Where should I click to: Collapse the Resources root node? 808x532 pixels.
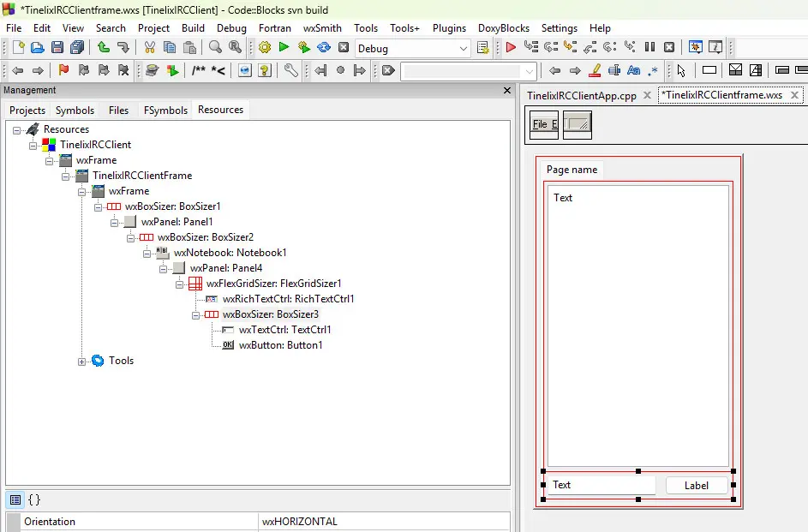(16, 130)
